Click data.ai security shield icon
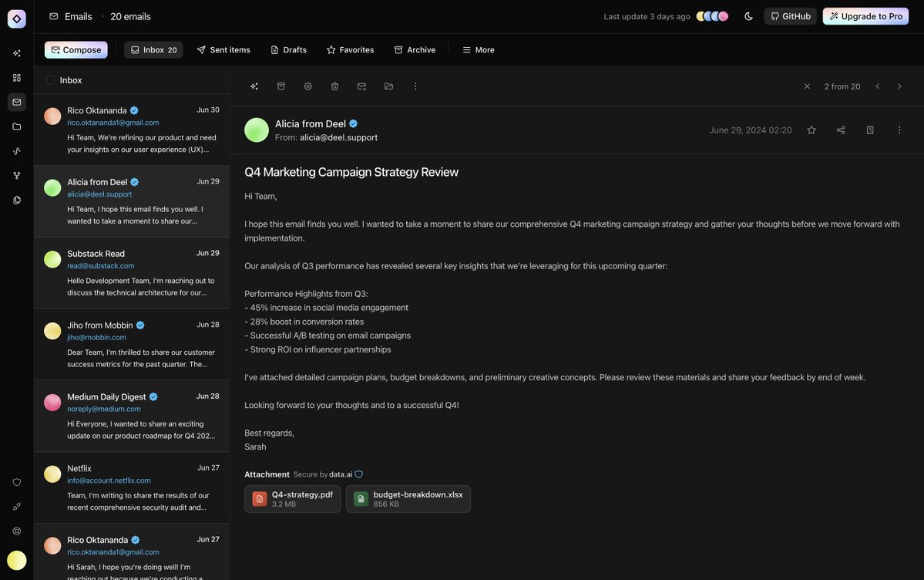 coord(359,474)
